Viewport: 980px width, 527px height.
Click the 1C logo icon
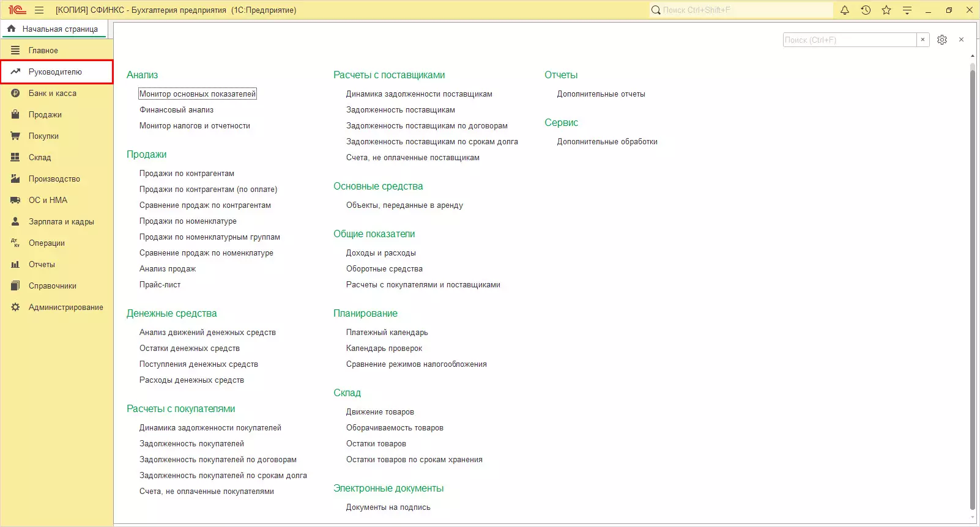[x=17, y=10]
